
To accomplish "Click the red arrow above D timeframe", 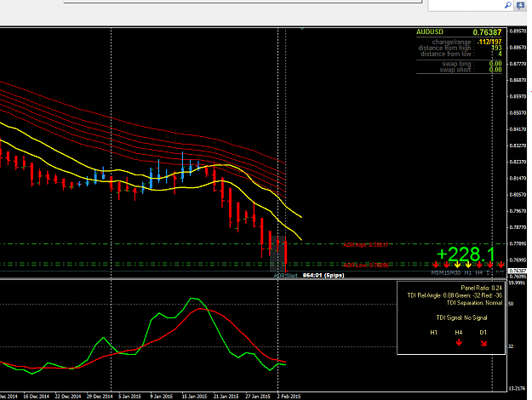I will point(490,265).
